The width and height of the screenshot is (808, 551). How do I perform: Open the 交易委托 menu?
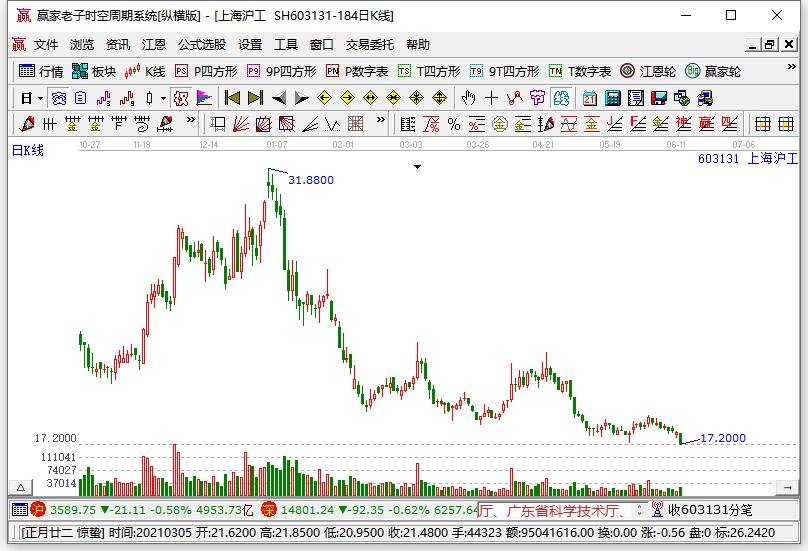point(369,45)
